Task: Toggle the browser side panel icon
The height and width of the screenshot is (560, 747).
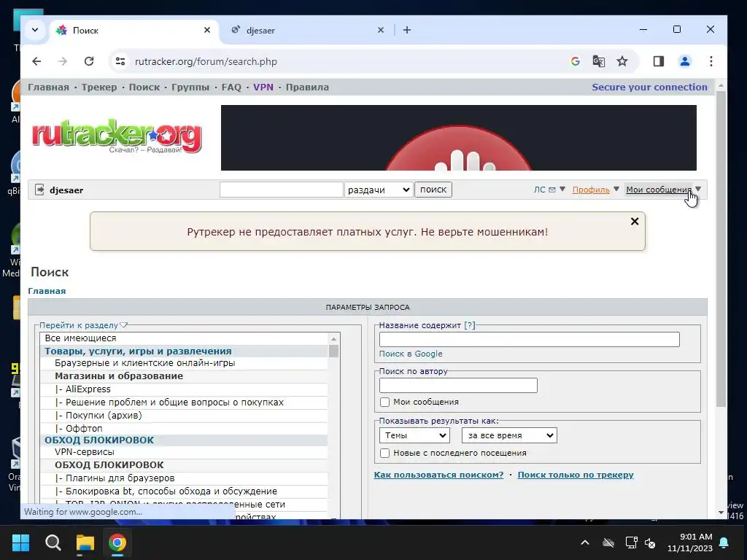Action: tap(659, 61)
